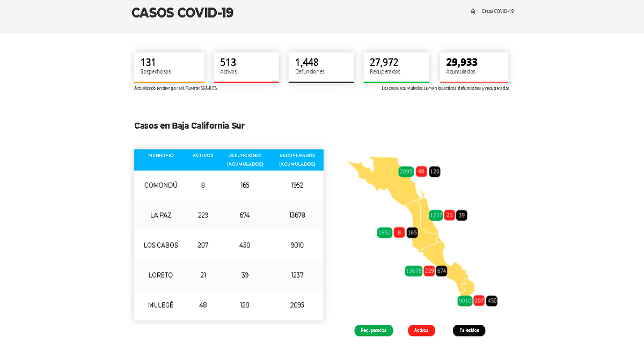The image size is (644, 357).
Task: Select the LA PAZ municipality cell
Action: [161, 215]
